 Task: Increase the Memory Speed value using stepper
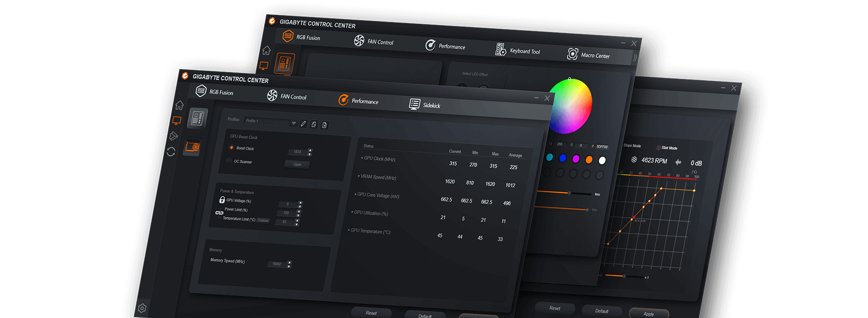[x=289, y=262]
